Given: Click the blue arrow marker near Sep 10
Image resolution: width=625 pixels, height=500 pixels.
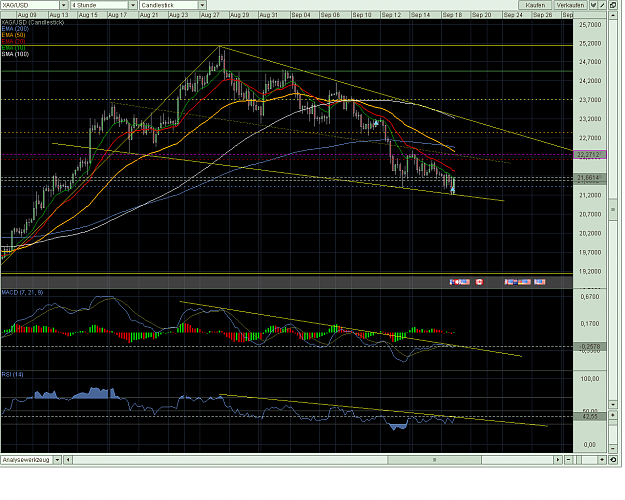Looking at the screenshot, I should tap(376, 123).
